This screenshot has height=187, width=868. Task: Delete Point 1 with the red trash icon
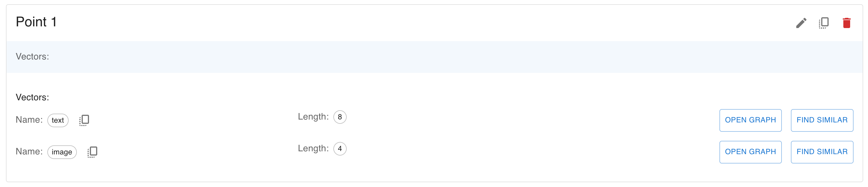846,23
